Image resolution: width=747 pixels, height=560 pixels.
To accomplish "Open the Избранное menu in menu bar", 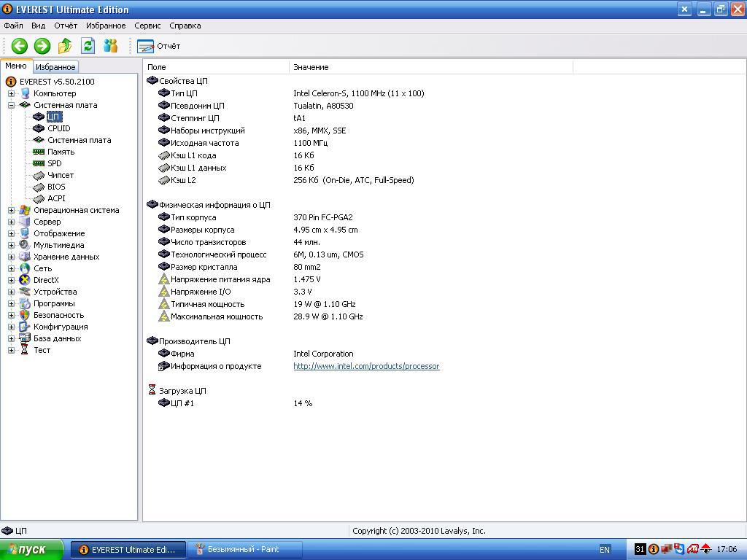I will 106,26.
